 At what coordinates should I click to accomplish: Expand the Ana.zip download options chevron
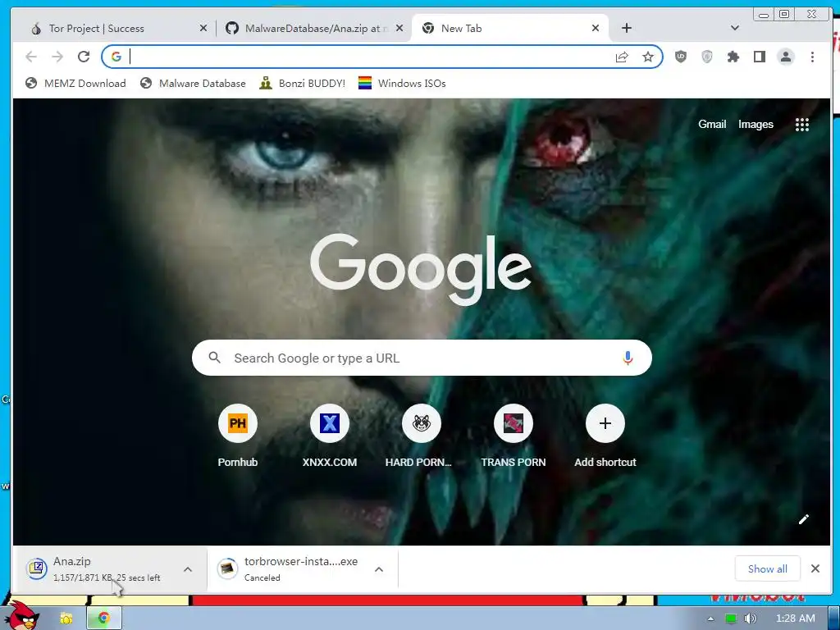click(x=188, y=569)
